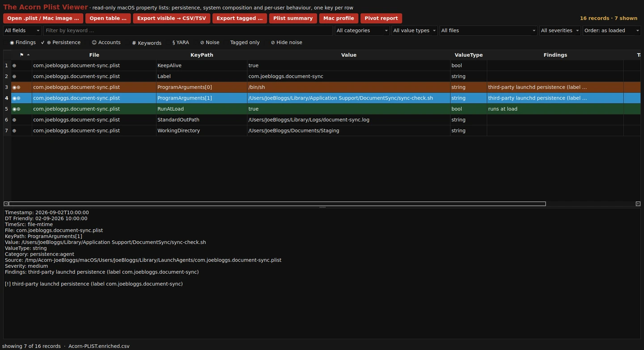Open the All files dropdown
The height and width of the screenshot is (350, 644).
click(x=488, y=30)
